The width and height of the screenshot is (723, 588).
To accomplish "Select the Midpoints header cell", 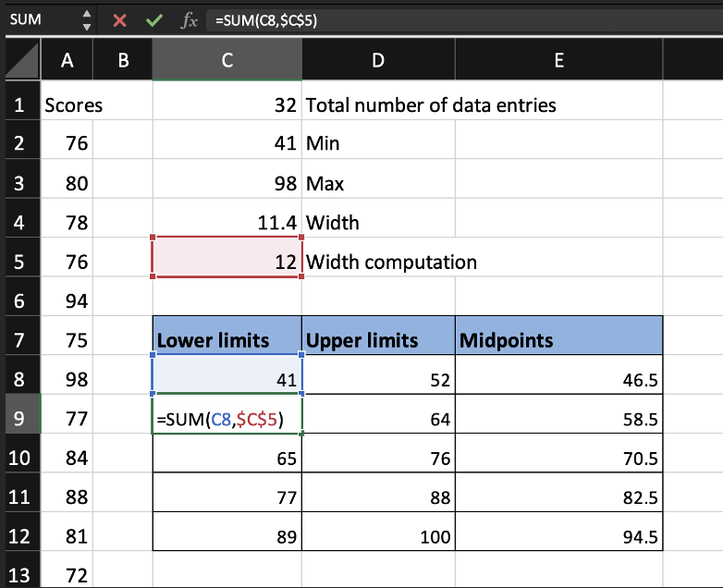I will pos(558,340).
